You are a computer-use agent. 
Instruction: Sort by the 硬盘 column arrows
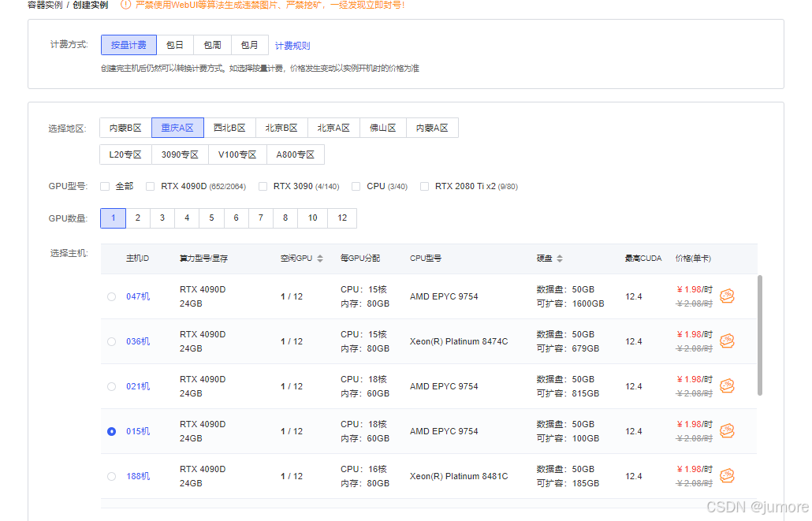click(x=560, y=259)
